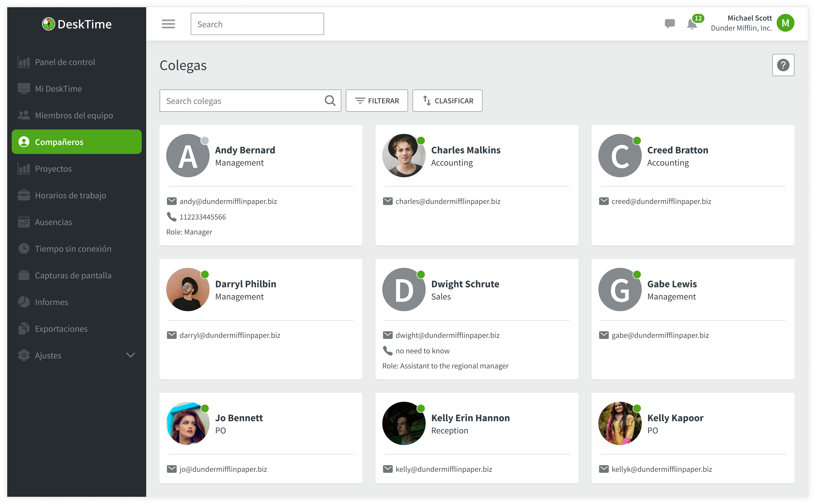The width and height of the screenshot is (815, 504).
Task: Click andy@dundermifflinpaper.biz email link
Action: pos(228,201)
